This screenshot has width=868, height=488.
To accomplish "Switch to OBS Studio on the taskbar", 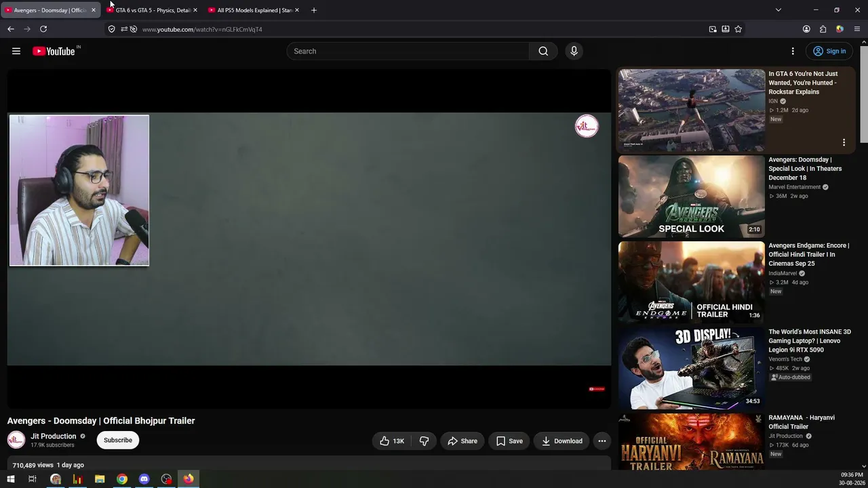I will coord(166,479).
